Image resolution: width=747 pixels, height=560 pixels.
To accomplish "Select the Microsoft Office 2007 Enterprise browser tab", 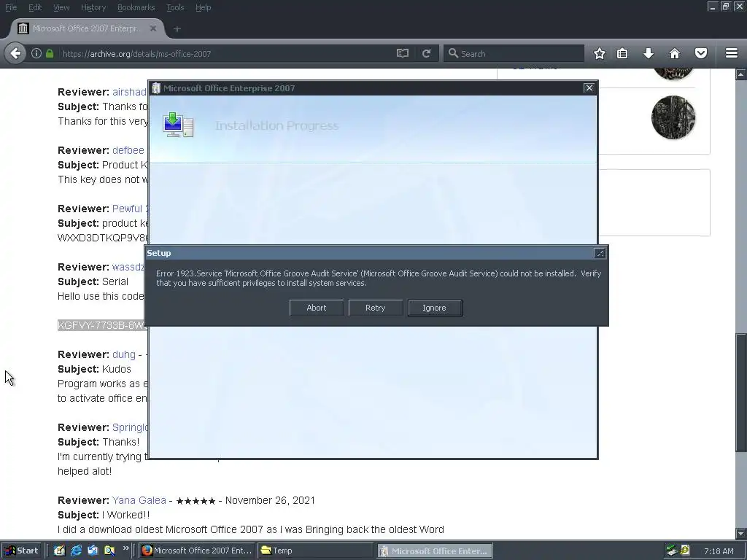I will 88,28.
